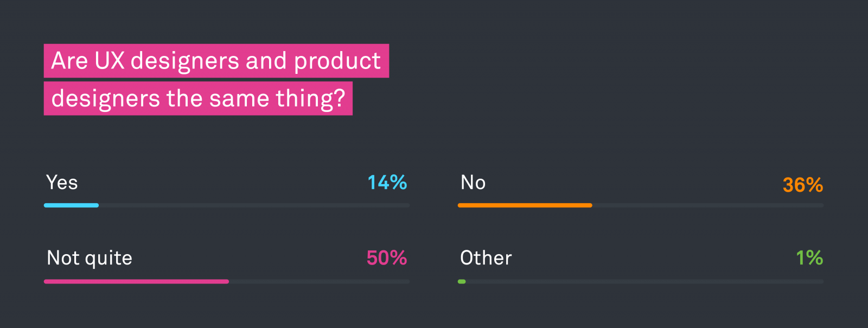Select the "No" answer label
The width and height of the screenshot is (868, 328).
click(473, 183)
